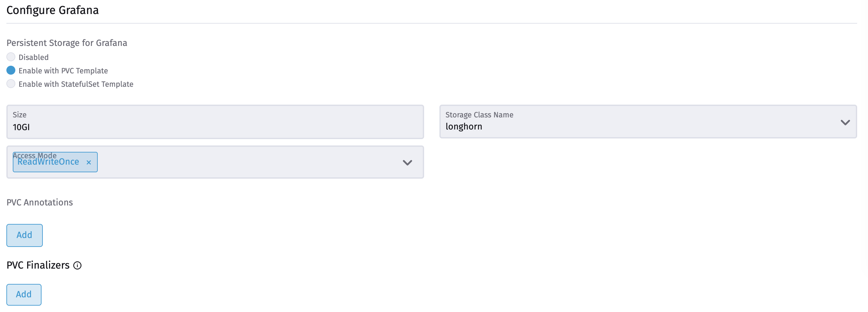Viewport: 868px width, 312px height.
Task: Select the Disabled storage option
Action: pos(11,57)
